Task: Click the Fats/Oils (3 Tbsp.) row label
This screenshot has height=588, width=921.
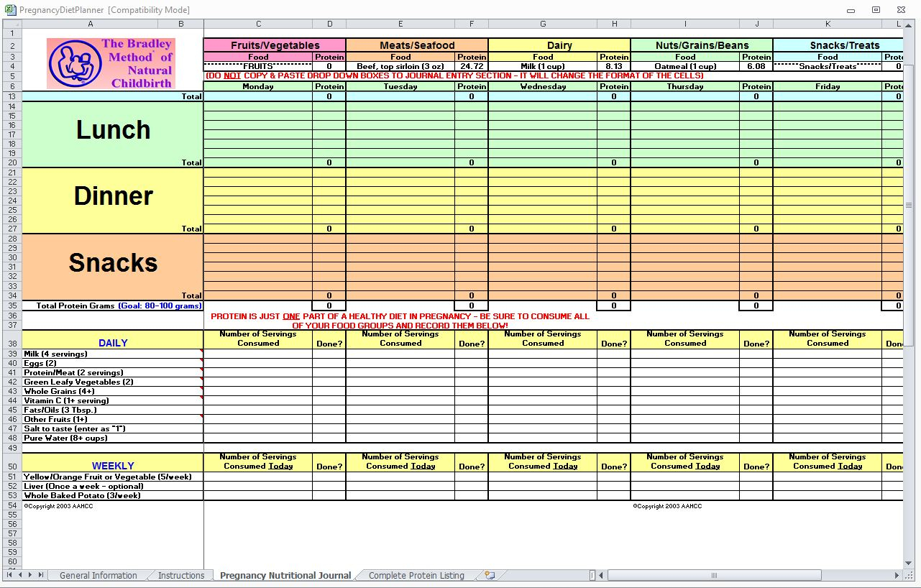Action: pyautogui.click(x=60, y=410)
